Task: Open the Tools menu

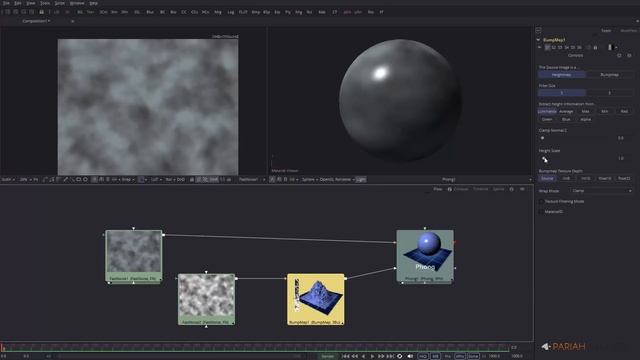Action: [x=45, y=3]
